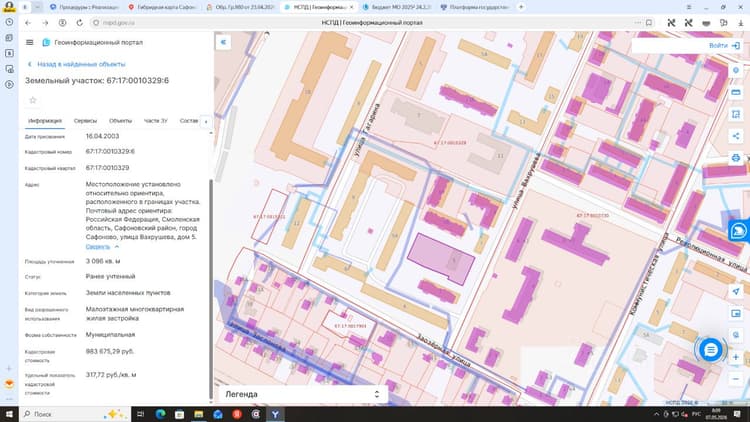Click the Муниципальная ownership value
This screenshot has width=750, height=422.
(110, 334)
